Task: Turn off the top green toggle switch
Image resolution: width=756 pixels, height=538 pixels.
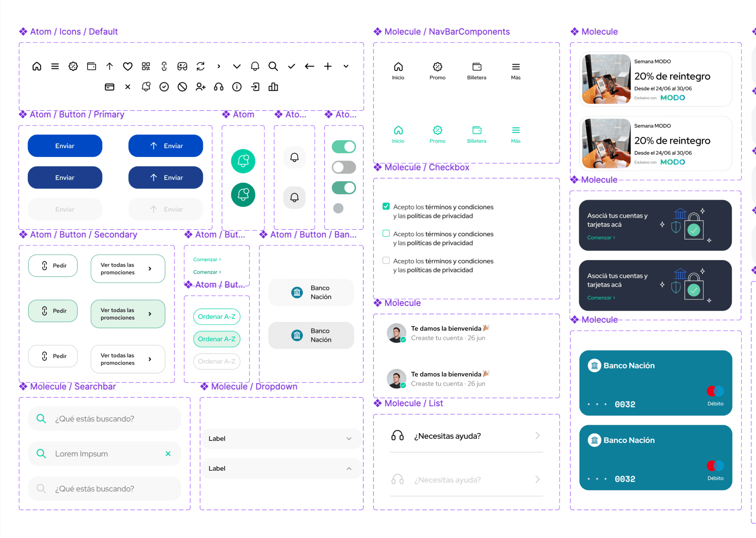Action: pyautogui.click(x=344, y=147)
